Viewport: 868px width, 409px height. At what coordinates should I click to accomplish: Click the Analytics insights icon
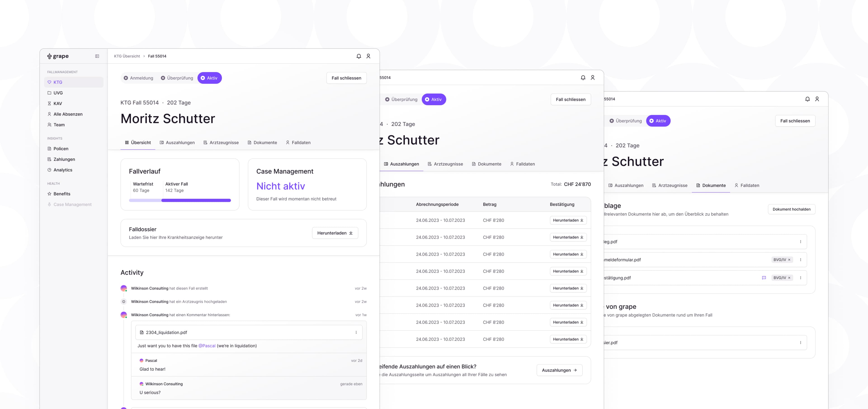coord(49,170)
